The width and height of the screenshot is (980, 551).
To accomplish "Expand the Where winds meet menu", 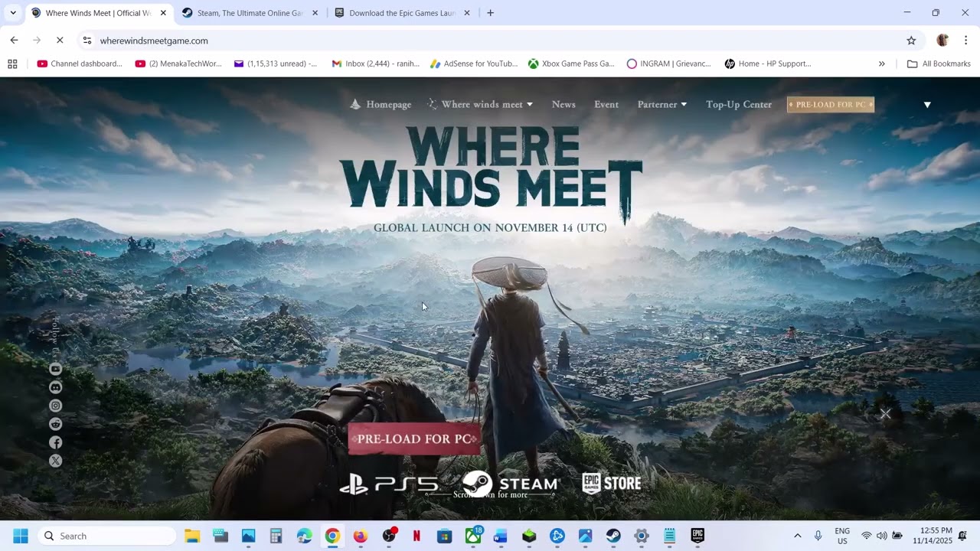I will [x=480, y=104].
